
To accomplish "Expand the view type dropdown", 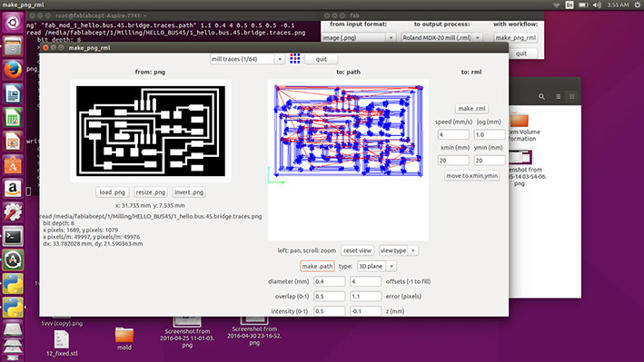I will [398, 250].
